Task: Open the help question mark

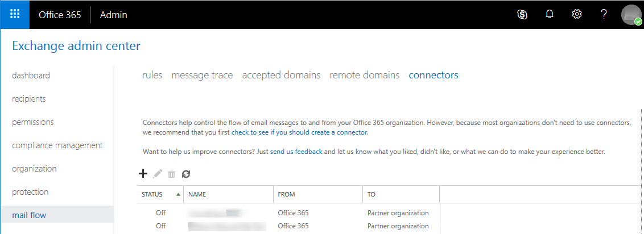Action: coord(604,15)
